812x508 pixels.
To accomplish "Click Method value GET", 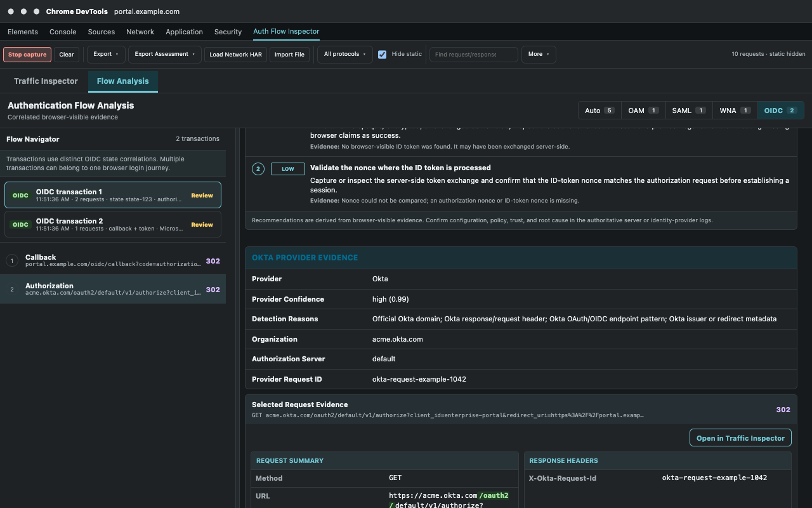I will (395, 478).
